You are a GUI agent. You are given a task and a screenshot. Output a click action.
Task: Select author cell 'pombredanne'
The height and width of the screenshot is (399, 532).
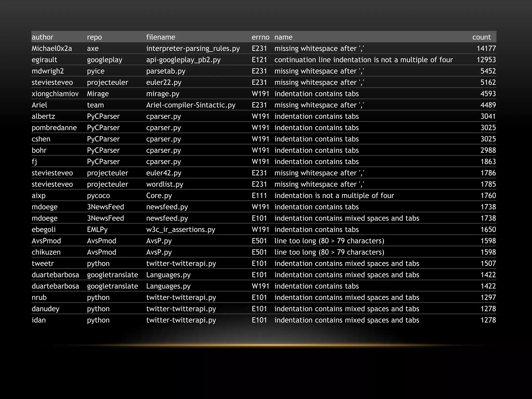[x=54, y=128]
